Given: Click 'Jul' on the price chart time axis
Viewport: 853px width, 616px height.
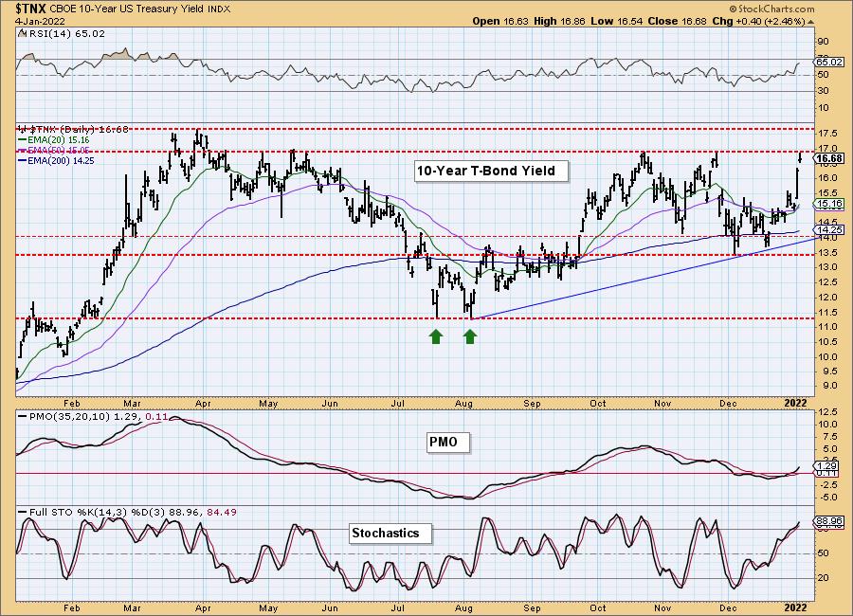Looking at the screenshot, I should point(399,404).
